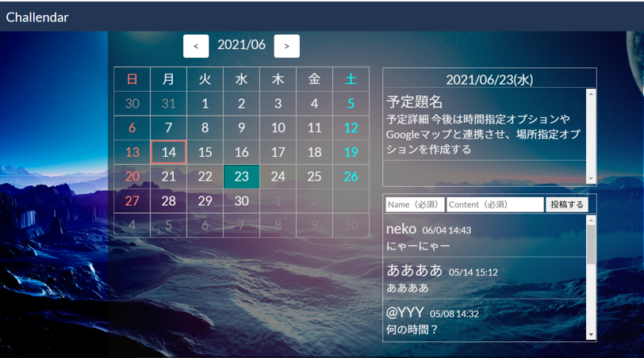Select date 22 in June
Screen dimensions: 644x358
click(x=205, y=177)
